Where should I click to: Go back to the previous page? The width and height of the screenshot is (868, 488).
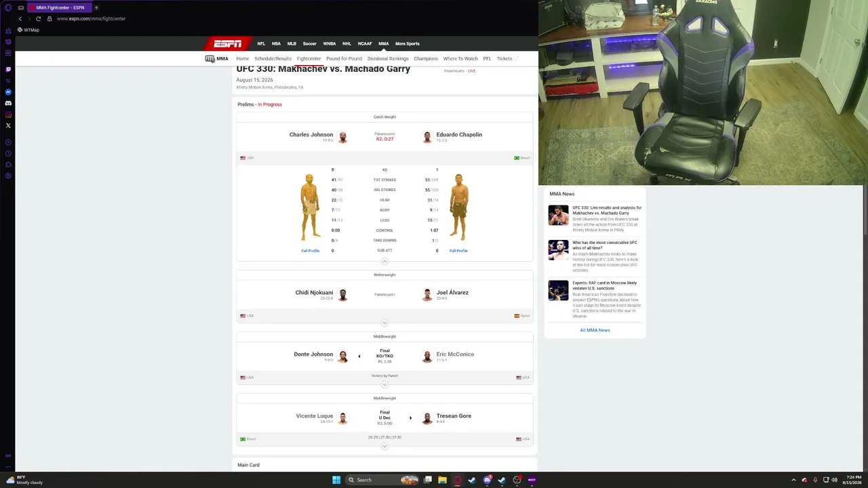click(x=20, y=19)
